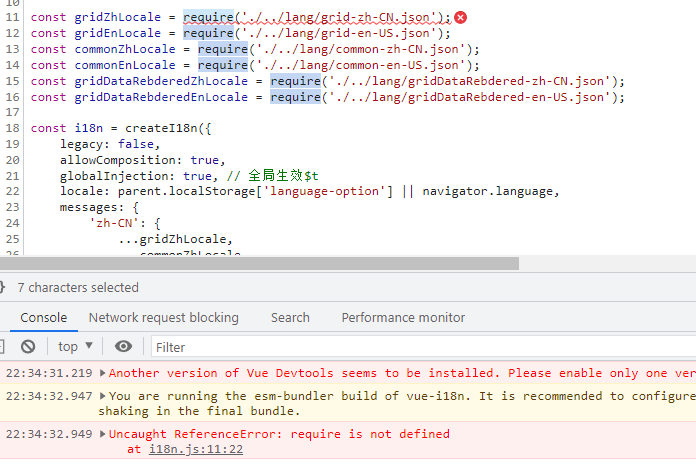Open the Performance monitor tab
The width and height of the screenshot is (696, 464).
point(403,317)
